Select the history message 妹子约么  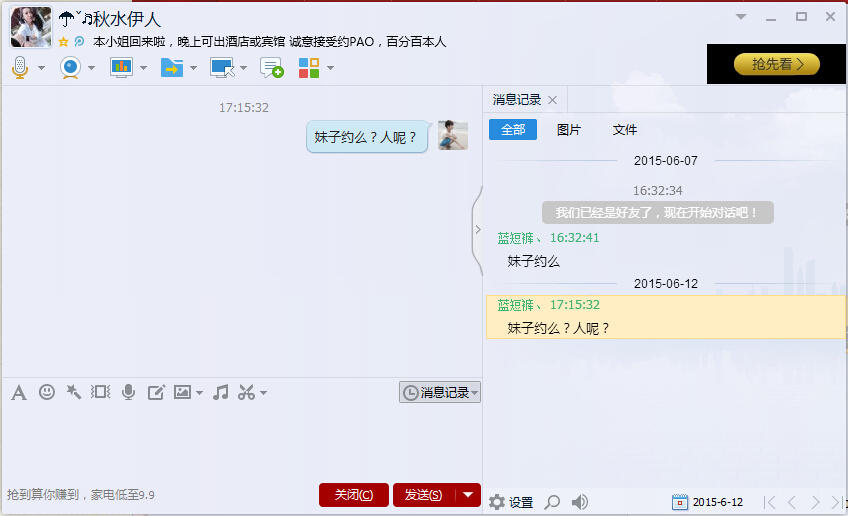[533, 261]
